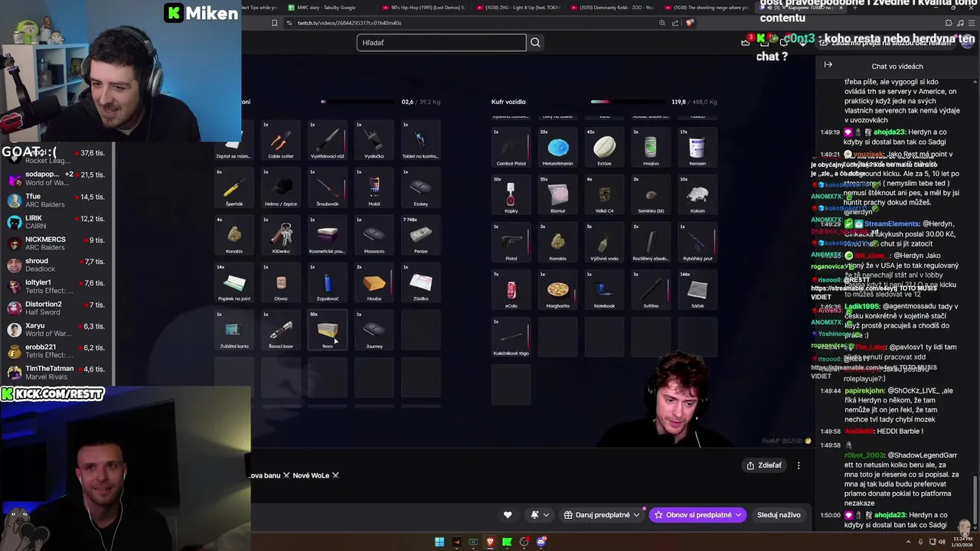
Task: Toggle the heart follow button
Action: [x=507, y=515]
